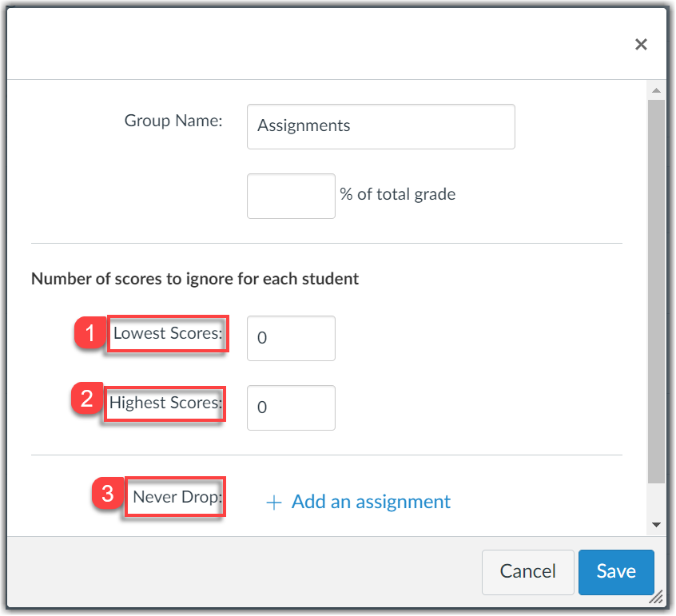Screen dimensions: 676x616
Task: Click the plus icon beside Add an assignment
Action: [274, 503]
